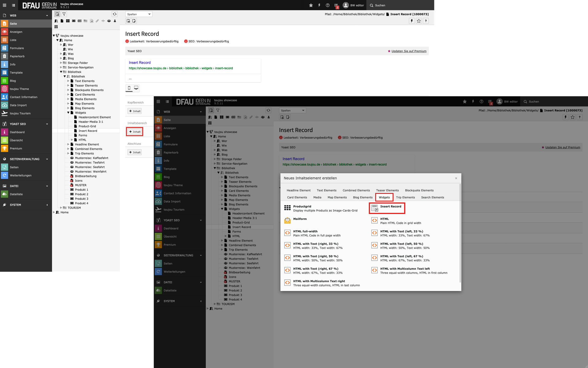Screen dimensions: 588x368
Task: Click Inhalt button under Inhaltsbereich
Action: point(135,132)
